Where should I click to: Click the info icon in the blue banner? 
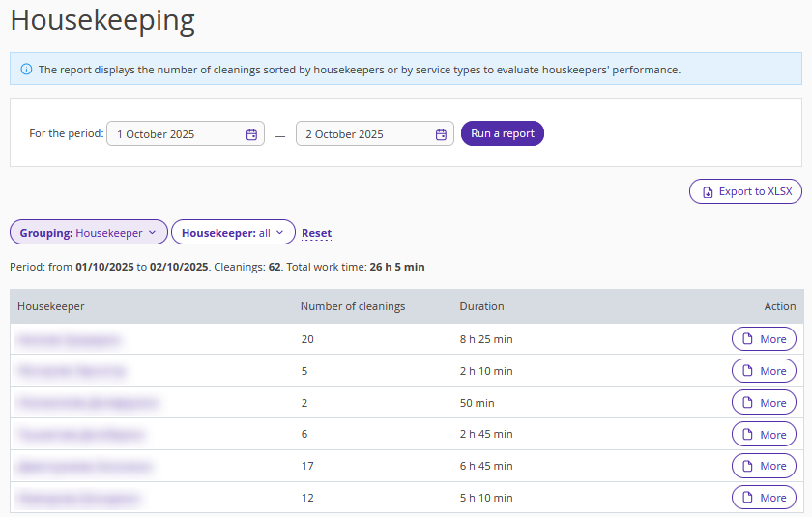coord(26,70)
